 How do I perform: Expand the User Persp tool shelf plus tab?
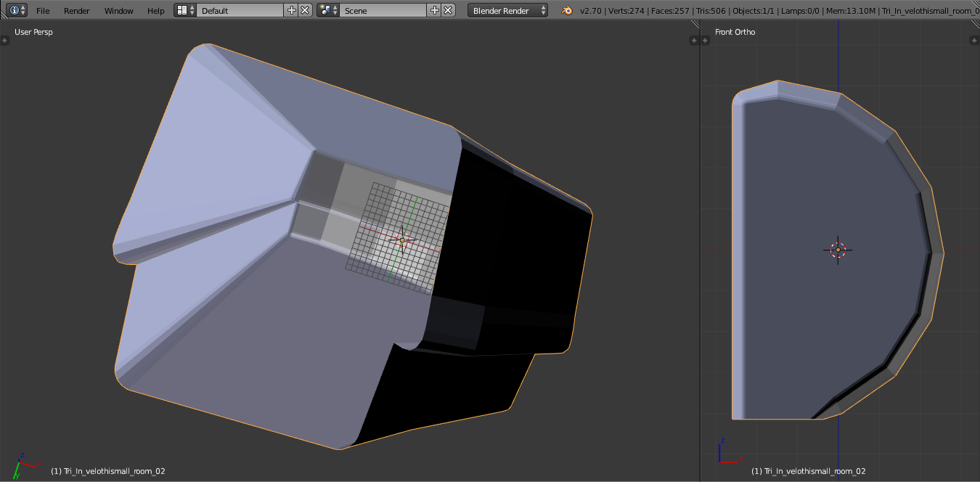[5, 41]
